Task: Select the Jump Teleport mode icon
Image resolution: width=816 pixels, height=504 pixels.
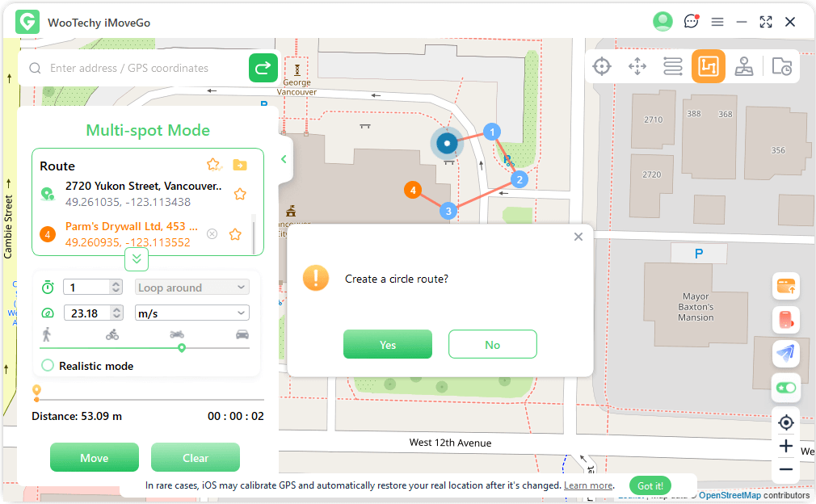Action: tap(637, 67)
